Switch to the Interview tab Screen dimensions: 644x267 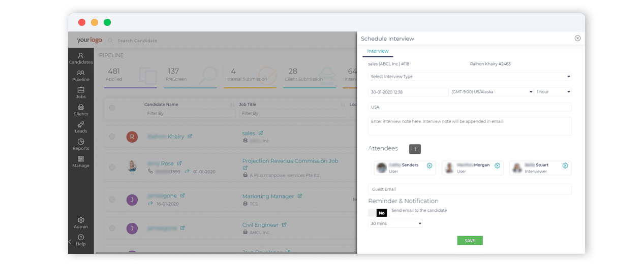click(x=378, y=51)
